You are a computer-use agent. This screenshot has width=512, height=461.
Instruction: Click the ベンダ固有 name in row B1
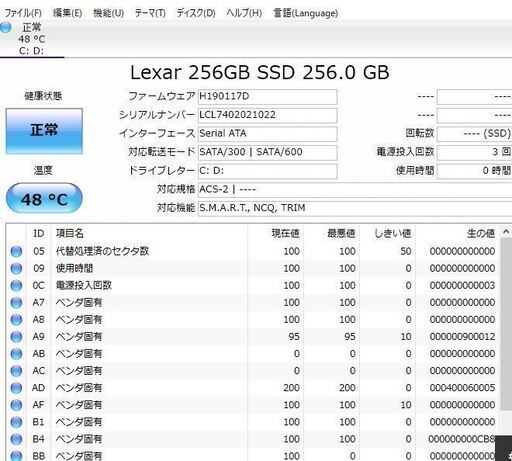pyautogui.click(x=79, y=422)
